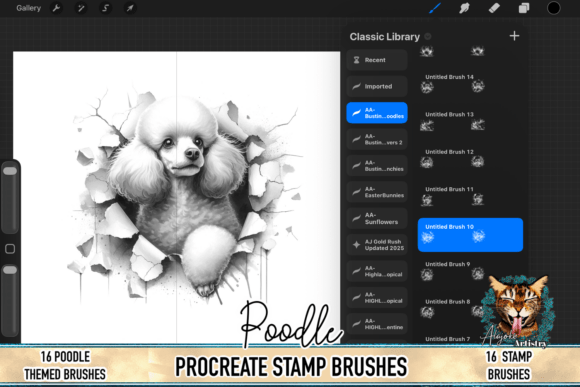Choose Untitled Brush 14

click(470, 84)
